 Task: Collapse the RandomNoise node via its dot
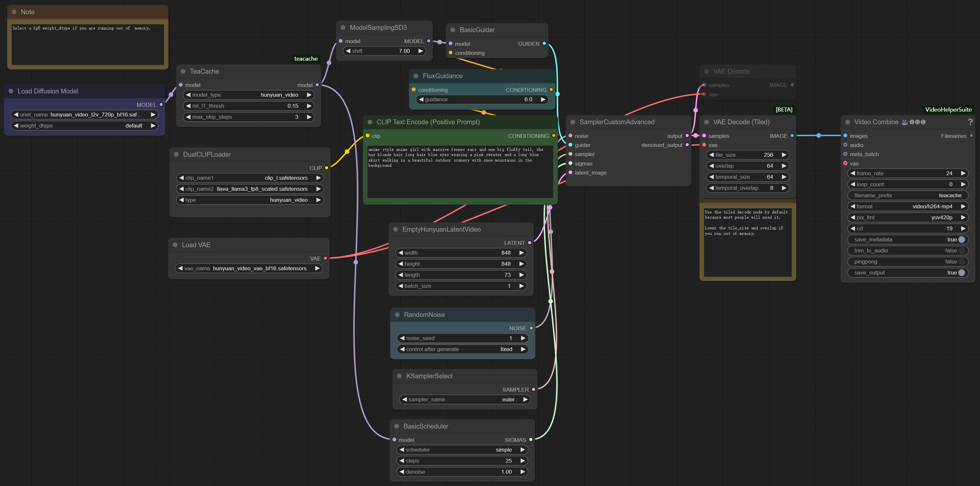tap(398, 314)
